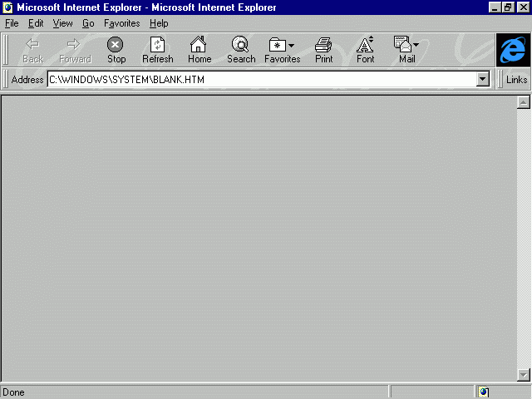
Task: Open the Mail toolbar button
Action: pos(406,50)
